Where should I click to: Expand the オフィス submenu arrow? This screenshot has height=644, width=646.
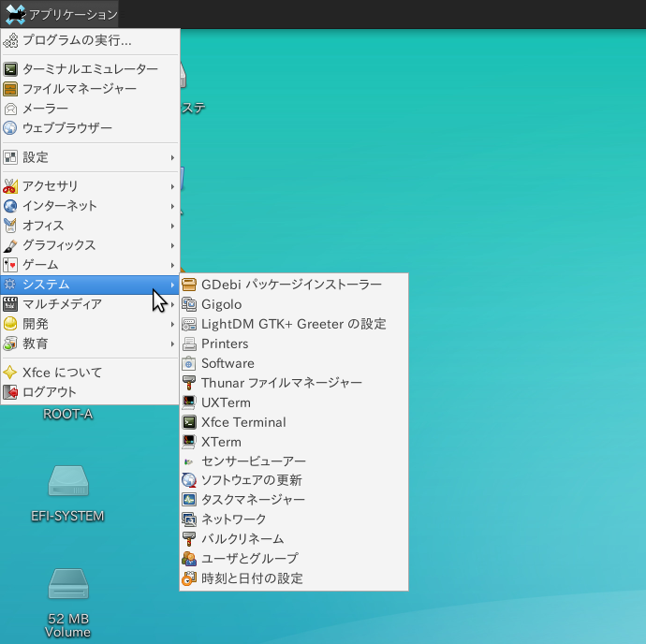(172, 226)
